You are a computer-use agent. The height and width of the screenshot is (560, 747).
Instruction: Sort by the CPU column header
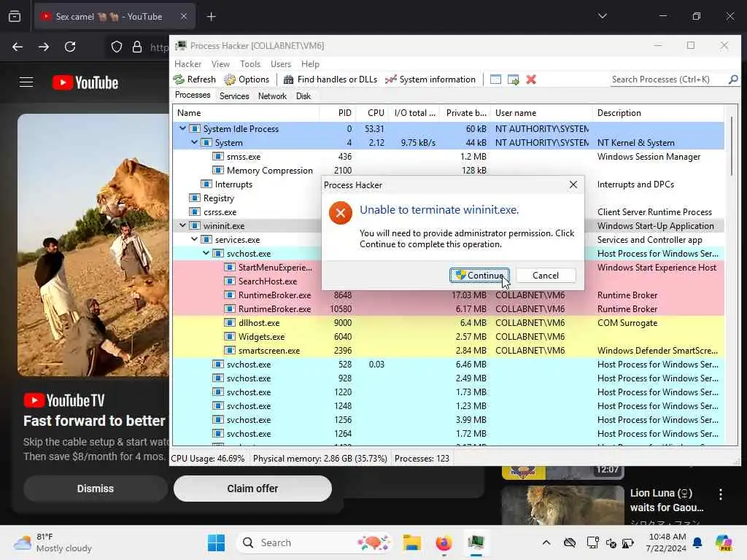pos(372,113)
